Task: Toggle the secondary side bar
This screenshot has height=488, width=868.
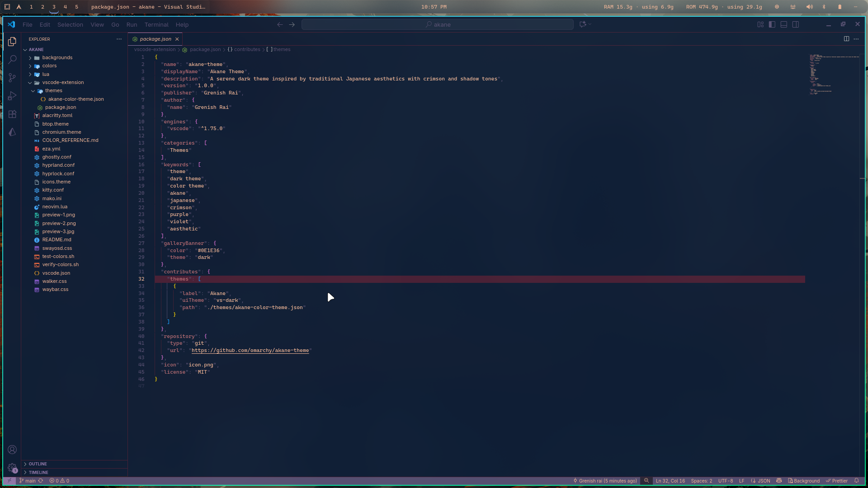Action: pos(796,25)
